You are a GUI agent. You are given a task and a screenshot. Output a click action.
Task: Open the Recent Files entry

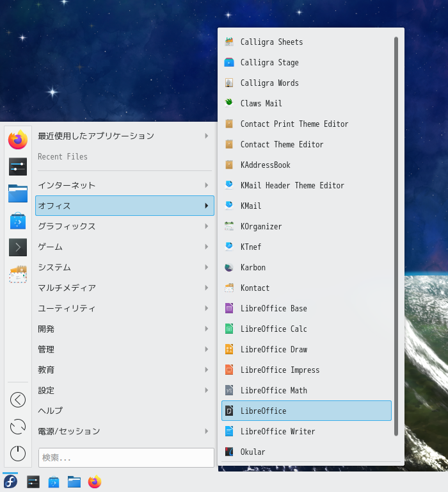click(x=125, y=156)
